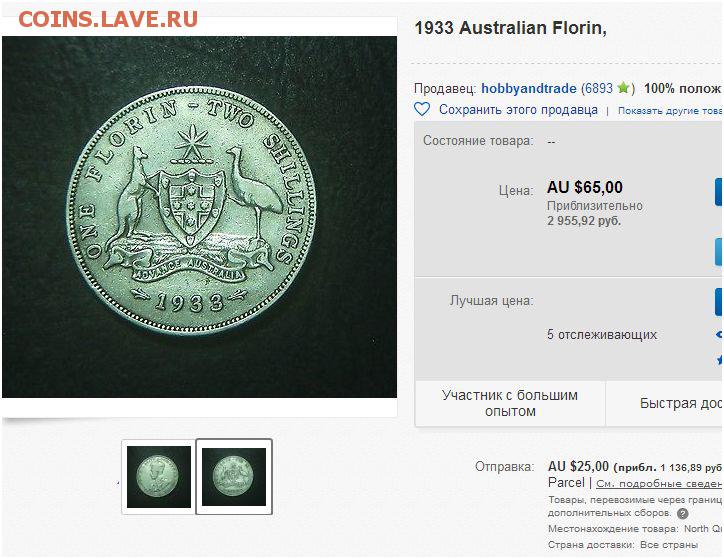Image resolution: width=724 pixels, height=559 pixels.
Task: Click the blue buy button beside price
Action: [x=719, y=192]
